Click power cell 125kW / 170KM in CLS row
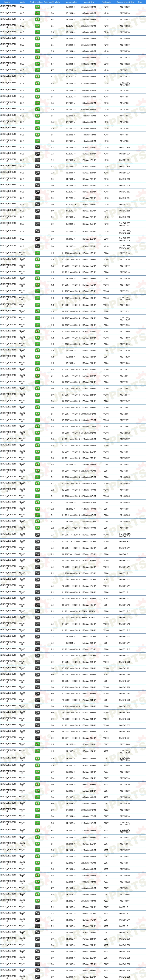 (89, 160)
